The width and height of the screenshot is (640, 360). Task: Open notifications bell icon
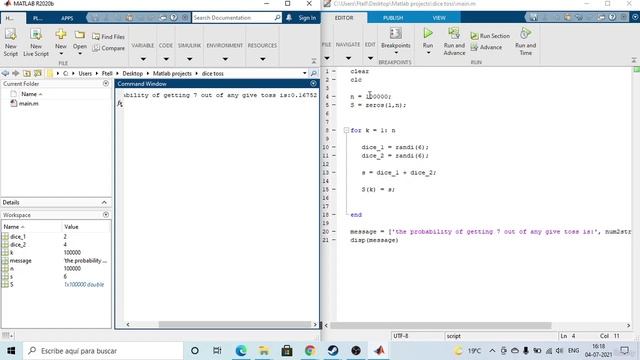[x=289, y=18]
